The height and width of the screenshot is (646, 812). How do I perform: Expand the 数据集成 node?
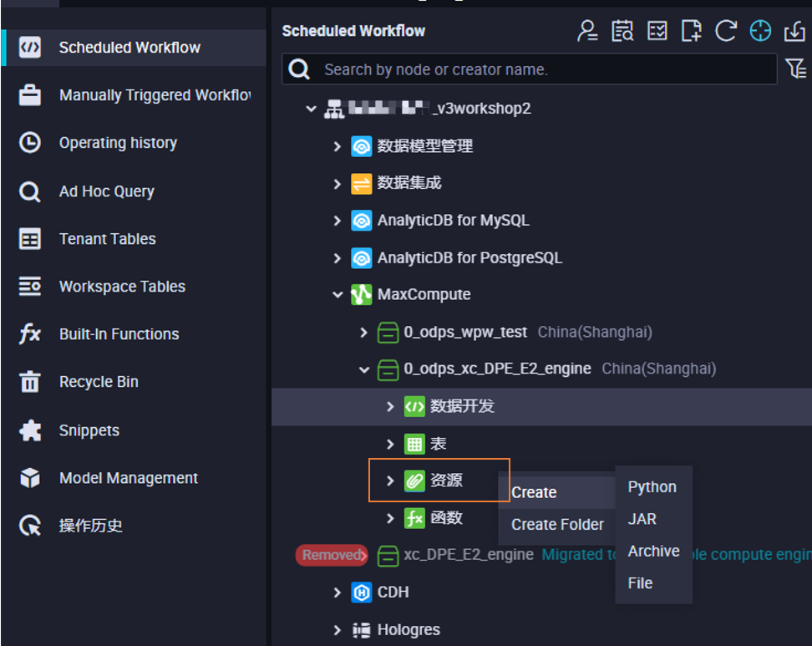(337, 184)
